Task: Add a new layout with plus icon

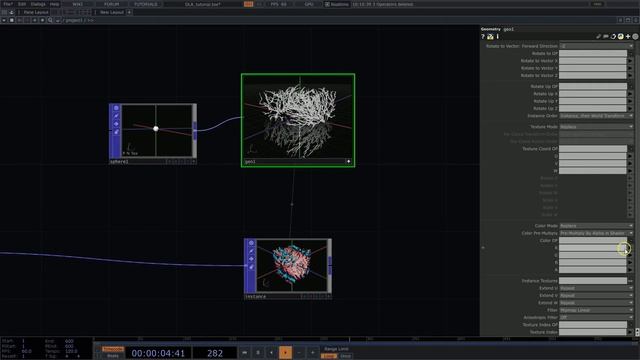Action: click(129, 12)
